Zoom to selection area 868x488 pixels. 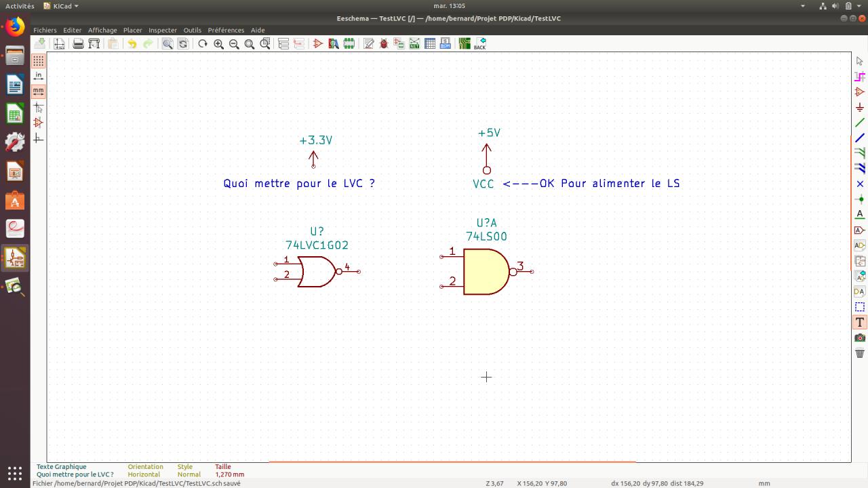pos(265,44)
